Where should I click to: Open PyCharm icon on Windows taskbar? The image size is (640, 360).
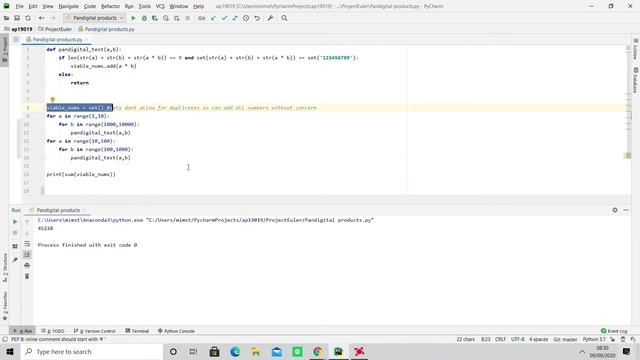tap(338, 352)
